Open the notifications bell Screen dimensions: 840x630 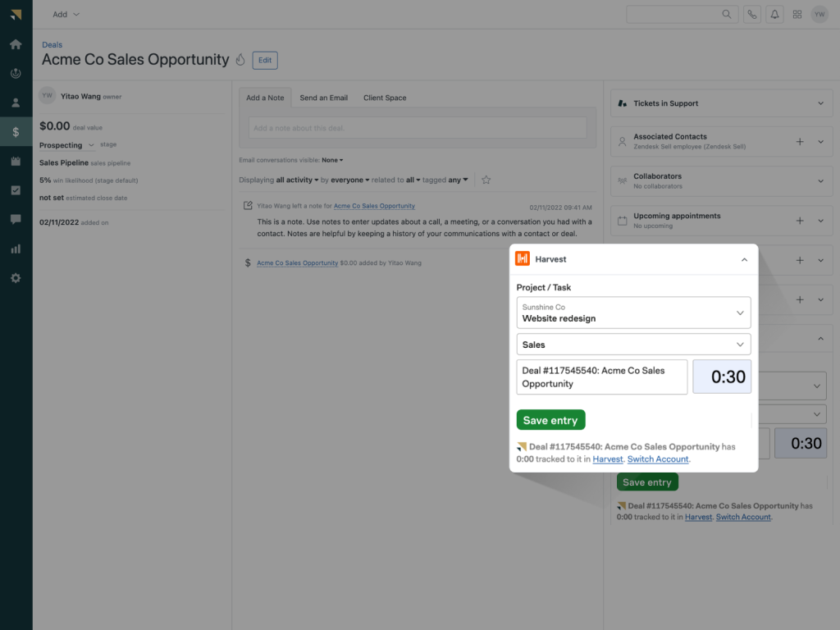click(774, 14)
